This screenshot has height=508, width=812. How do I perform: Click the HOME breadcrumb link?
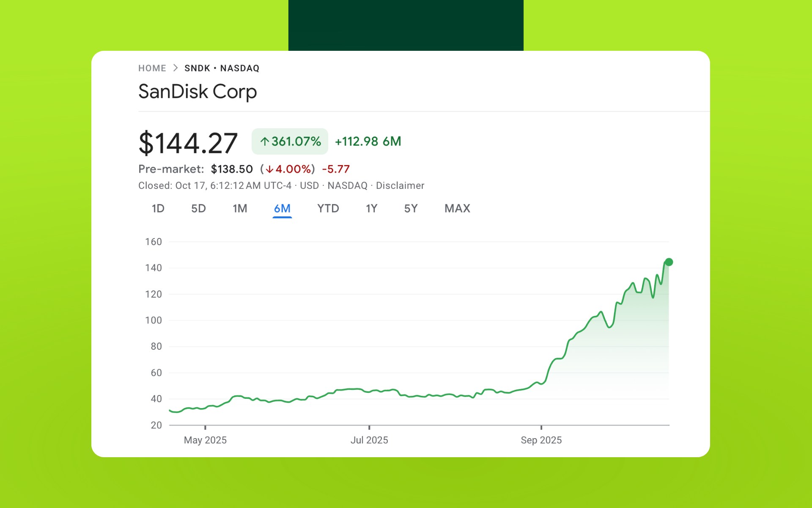(152, 68)
